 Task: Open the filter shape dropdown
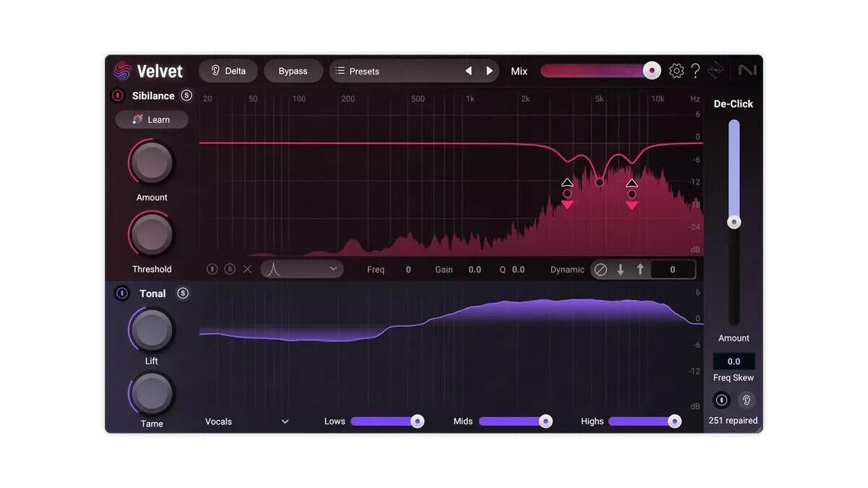point(302,269)
